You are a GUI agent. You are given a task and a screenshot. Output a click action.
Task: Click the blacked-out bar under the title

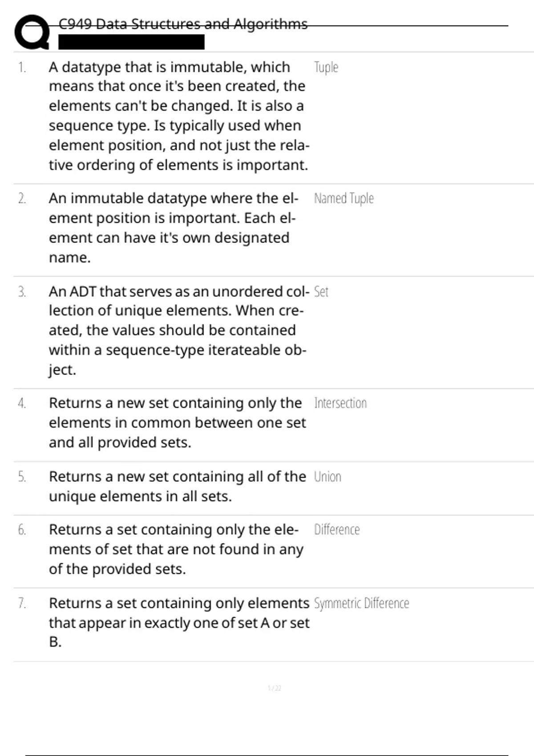(131, 42)
